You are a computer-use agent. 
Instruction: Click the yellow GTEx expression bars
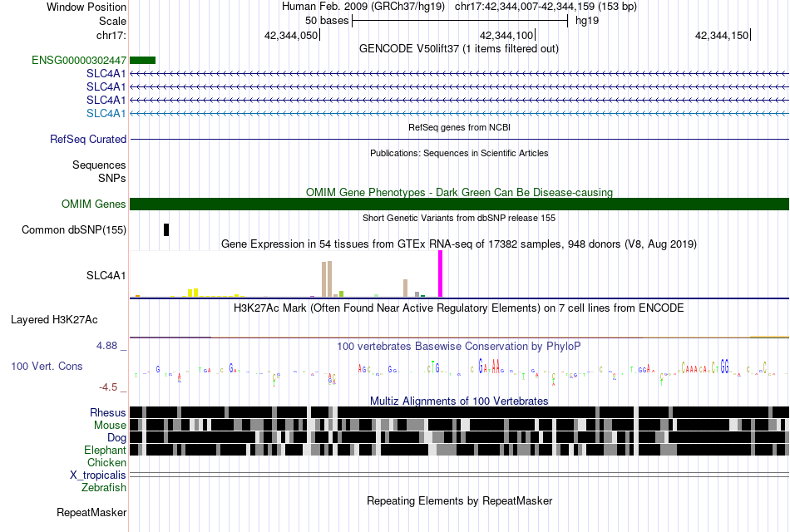tap(193, 293)
